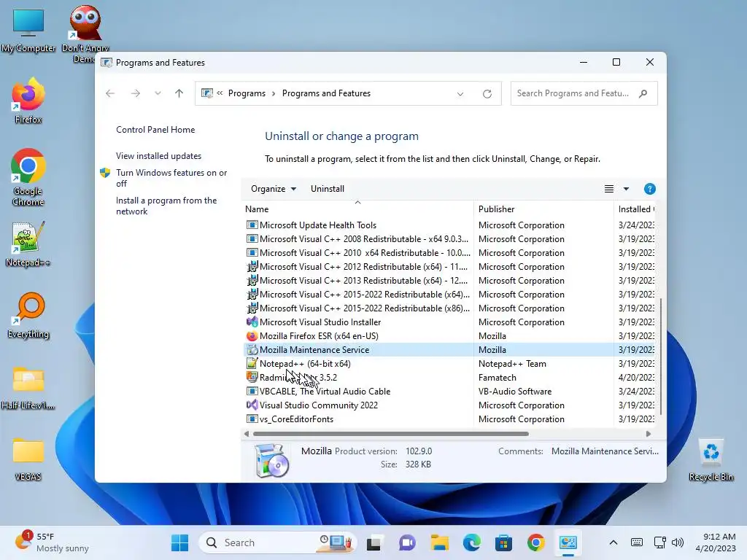This screenshot has height=560, width=747.
Task: Open the Chat app on the taskbar
Action: pyautogui.click(x=407, y=542)
